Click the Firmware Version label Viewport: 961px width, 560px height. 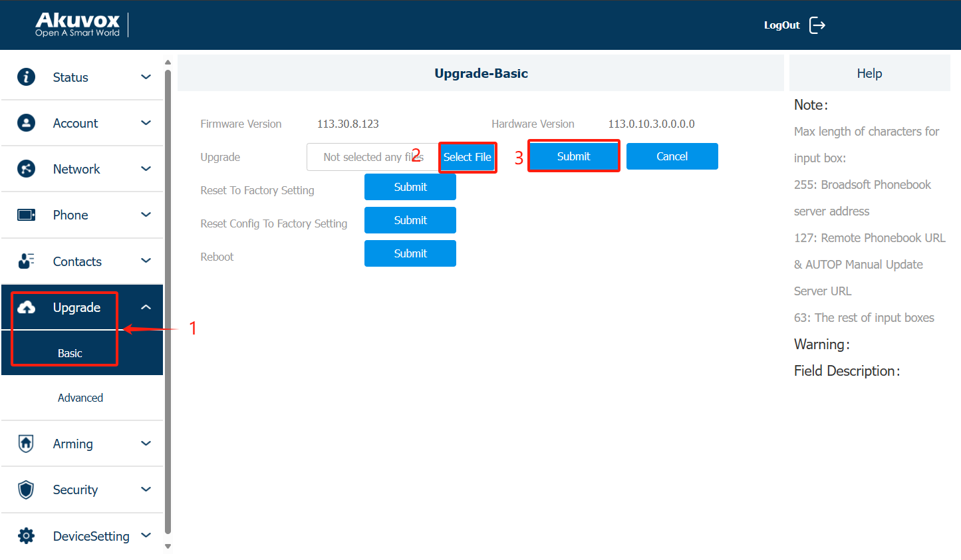pos(241,124)
